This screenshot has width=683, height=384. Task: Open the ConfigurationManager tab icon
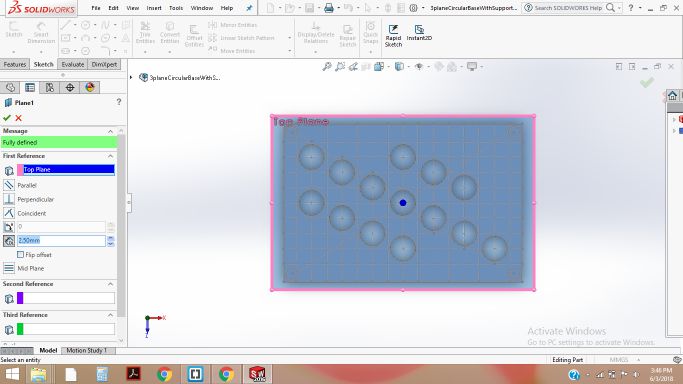coord(50,88)
